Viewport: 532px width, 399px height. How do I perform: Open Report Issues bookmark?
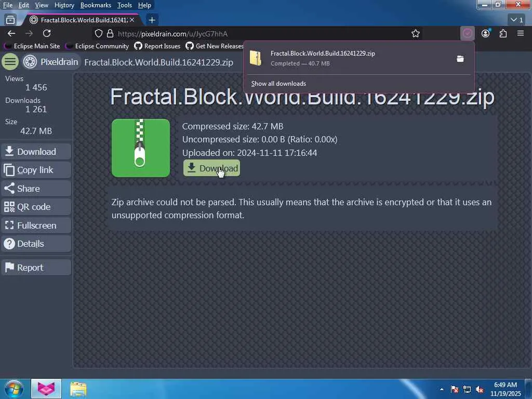point(157,46)
